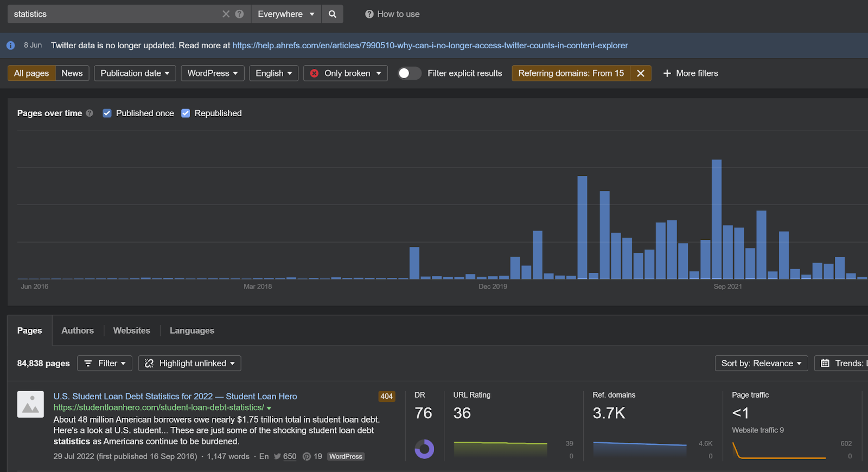This screenshot has width=868, height=472.
Task: Click the DR donut chart
Action: (424, 449)
